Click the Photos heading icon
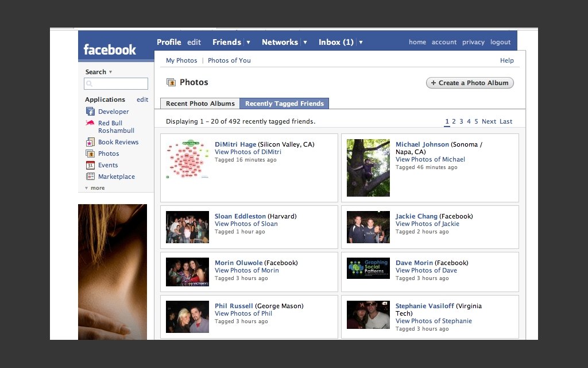 pyautogui.click(x=171, y=82)
